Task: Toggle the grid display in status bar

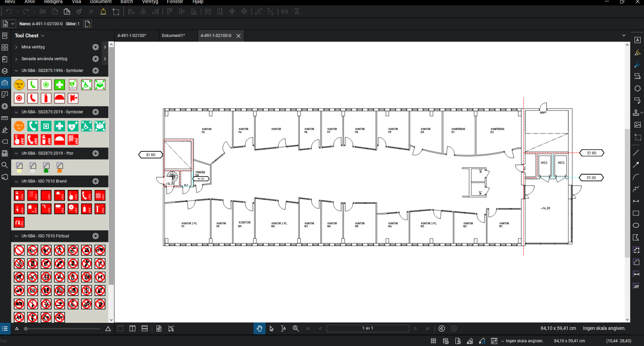Action: 433,341
